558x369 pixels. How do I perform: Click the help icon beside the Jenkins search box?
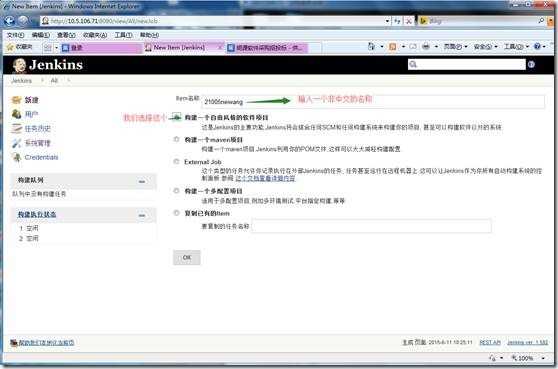click(x=531, y=64)
